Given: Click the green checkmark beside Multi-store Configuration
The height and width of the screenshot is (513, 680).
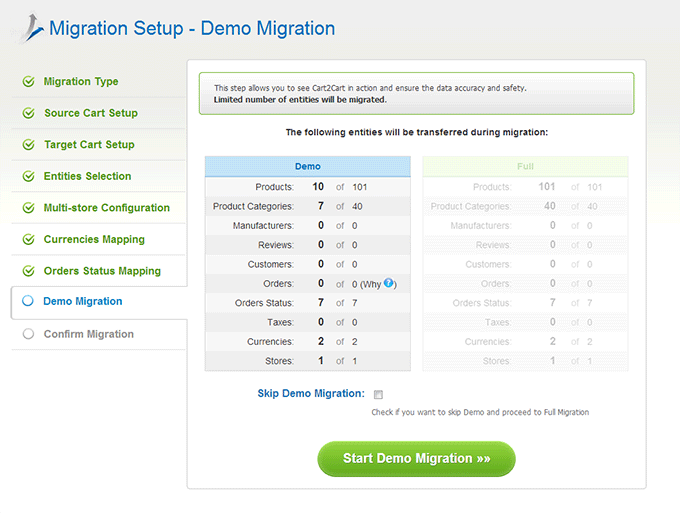Looking at the screenshot, I should pyautogui.click(x=29, y=208).
